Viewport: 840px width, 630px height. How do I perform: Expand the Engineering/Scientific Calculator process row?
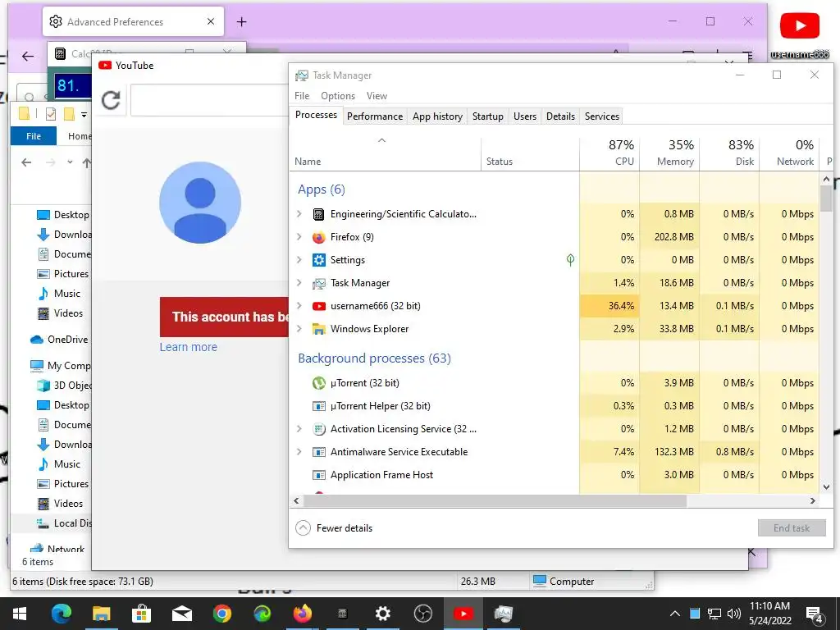click(299, 214)
